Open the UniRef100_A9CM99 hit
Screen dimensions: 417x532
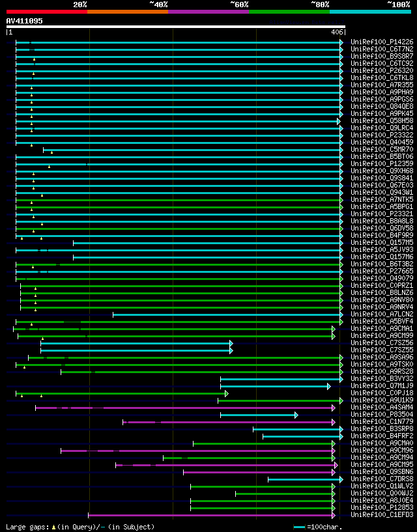click(382, 335)
